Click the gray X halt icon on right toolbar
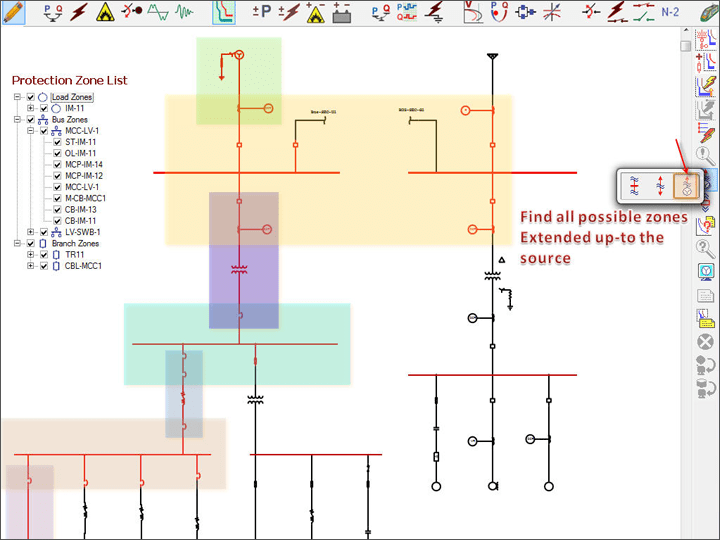720x540 pixels. pyautogui.click(x=705, y=342)
